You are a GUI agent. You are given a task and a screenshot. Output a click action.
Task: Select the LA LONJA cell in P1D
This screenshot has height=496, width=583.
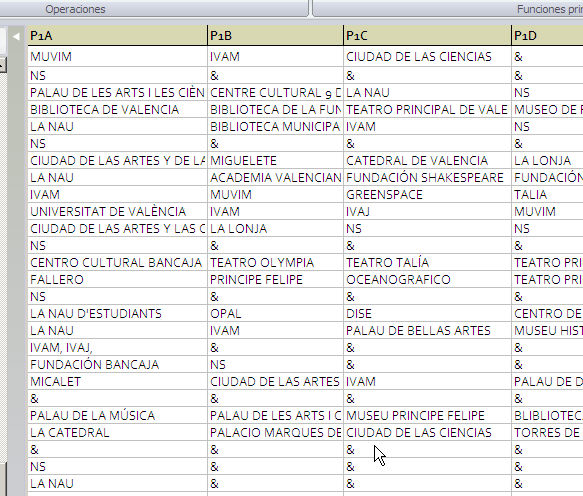(x=547, y=160)
